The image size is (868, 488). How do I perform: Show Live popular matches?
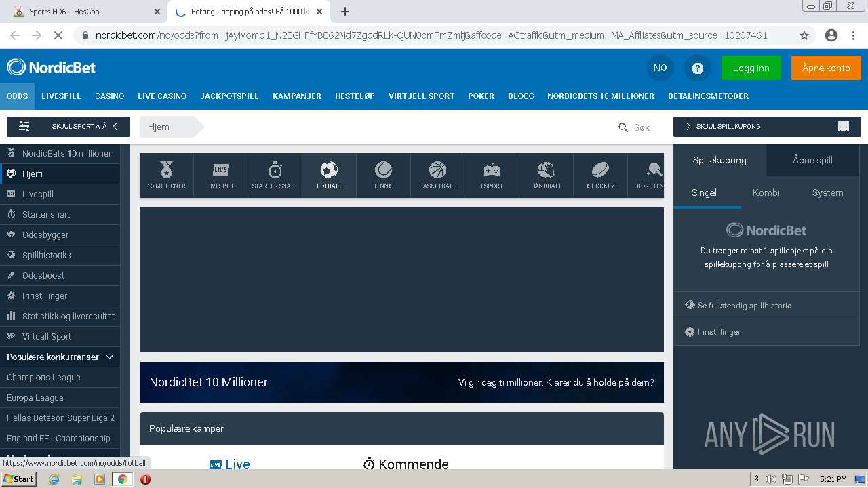229,464
